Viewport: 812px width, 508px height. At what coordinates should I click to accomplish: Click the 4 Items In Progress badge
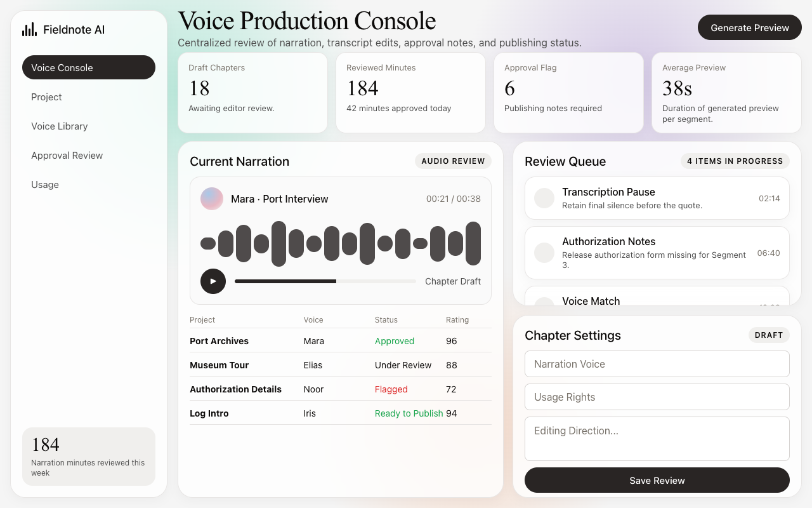point(735,161)
